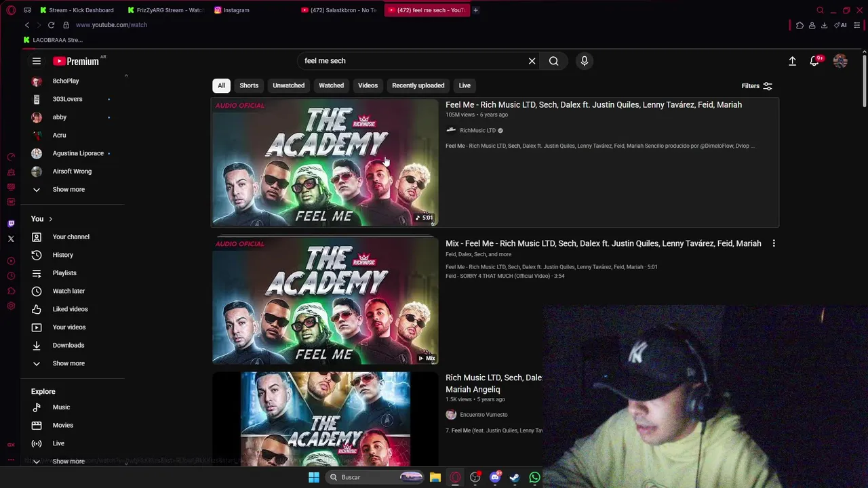
Task: Open File Explorer on taskbar
Action: coord(435,477)
